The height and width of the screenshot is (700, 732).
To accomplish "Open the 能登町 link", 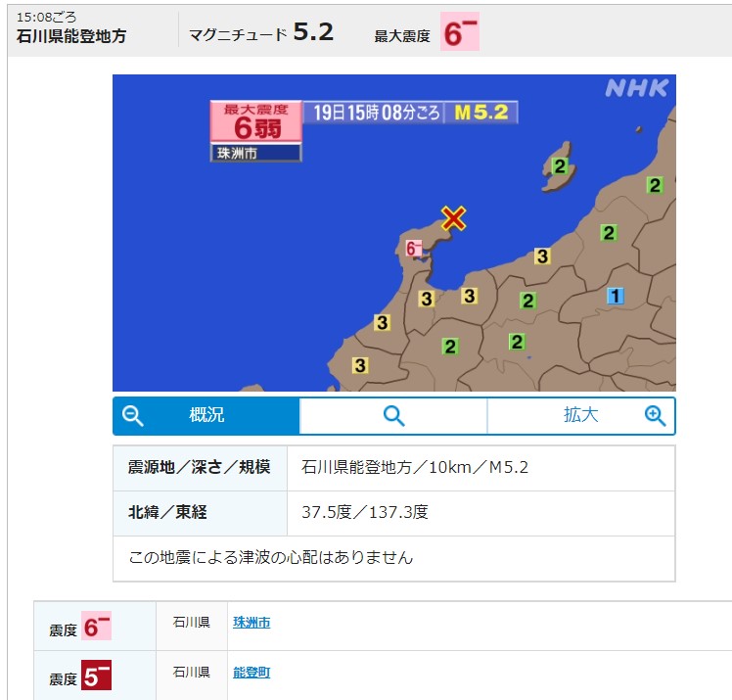I will (252, 673).
